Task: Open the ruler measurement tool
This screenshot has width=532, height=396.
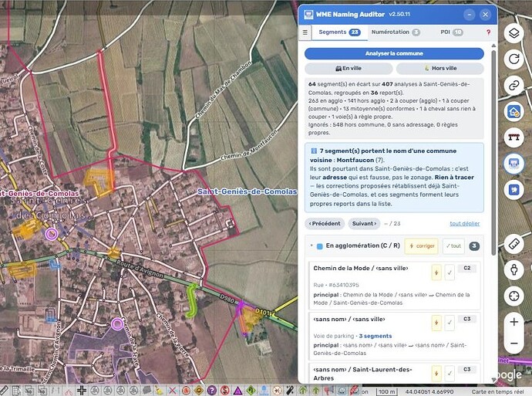Action: (x=513, y=244)
